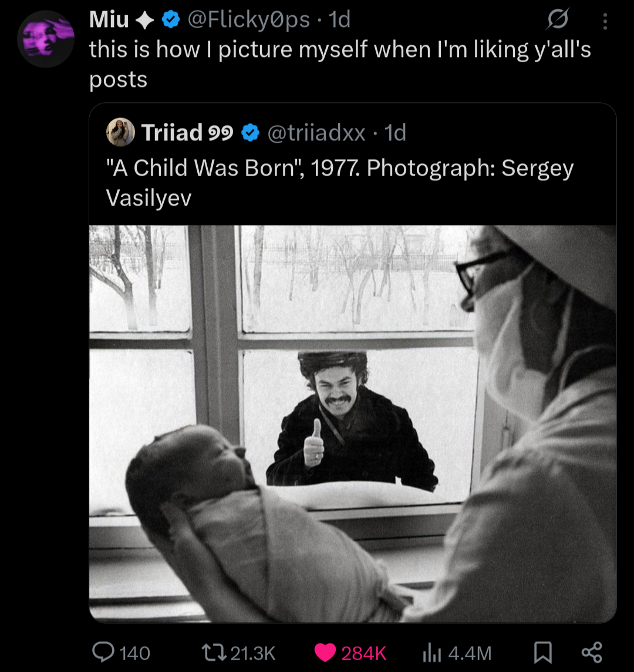
Task: Open the @Flicky0ps handle link
Action: click(x=248, y=21)
